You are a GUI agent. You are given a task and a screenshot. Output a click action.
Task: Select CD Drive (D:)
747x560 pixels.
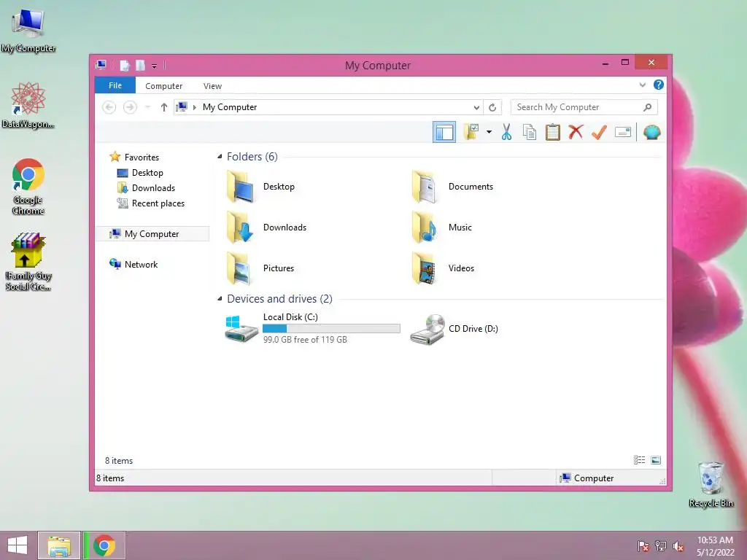pos(454,329)
